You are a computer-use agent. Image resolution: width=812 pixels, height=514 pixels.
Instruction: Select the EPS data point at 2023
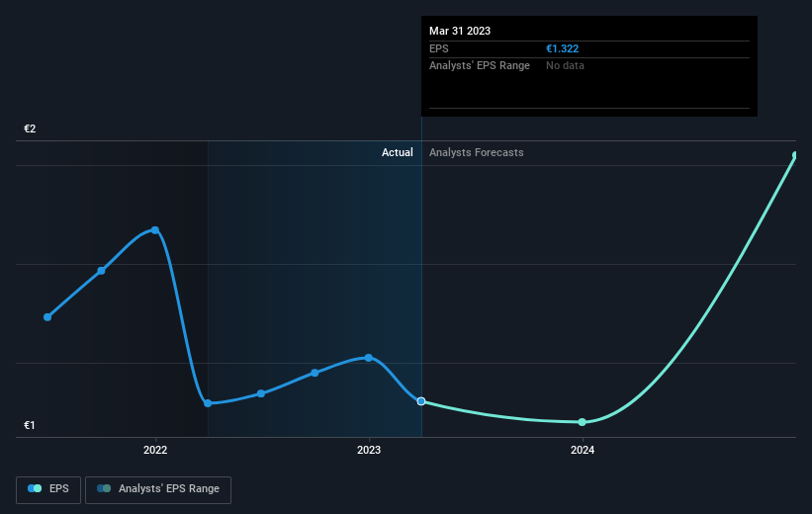369,358
